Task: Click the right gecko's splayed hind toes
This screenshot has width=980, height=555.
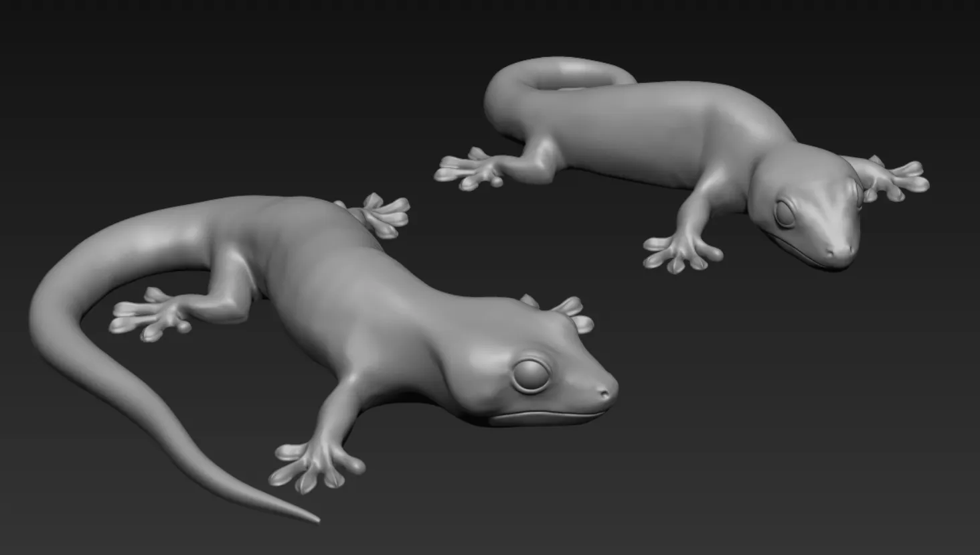Action: [469, 167]
